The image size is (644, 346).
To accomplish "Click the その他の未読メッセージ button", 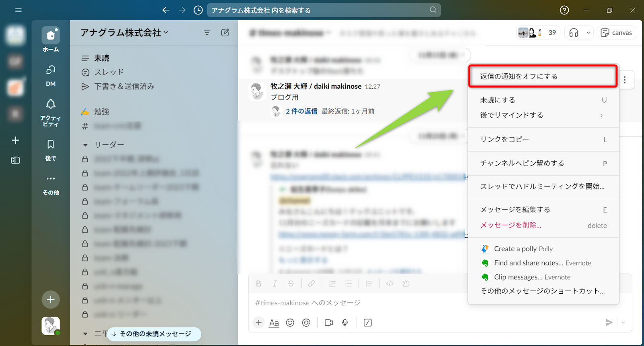I will 154,334.
